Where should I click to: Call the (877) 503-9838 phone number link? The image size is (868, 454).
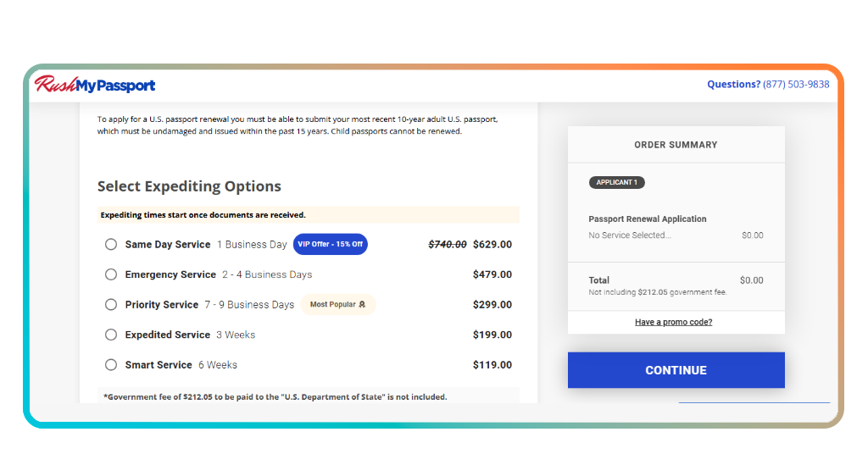pos(796,85)
